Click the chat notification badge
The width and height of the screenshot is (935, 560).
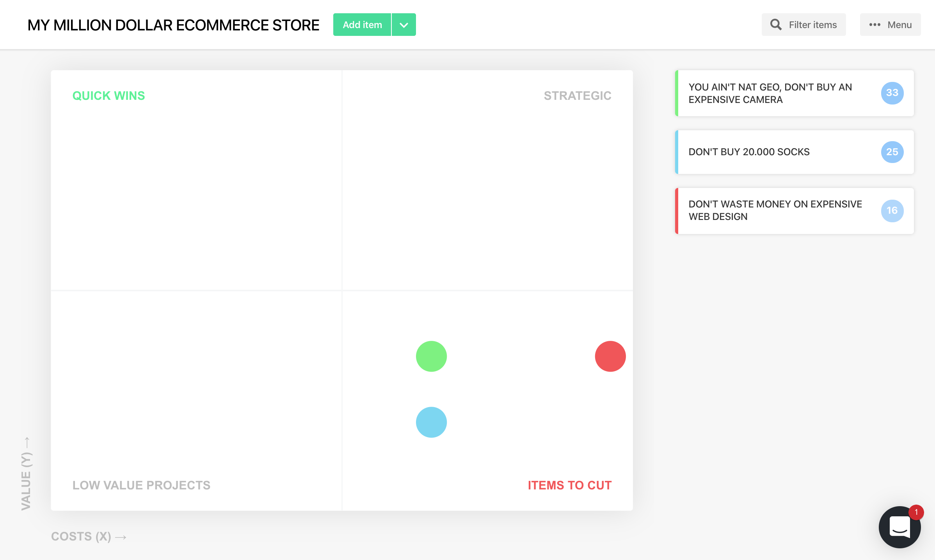click(x=916, y=512)
